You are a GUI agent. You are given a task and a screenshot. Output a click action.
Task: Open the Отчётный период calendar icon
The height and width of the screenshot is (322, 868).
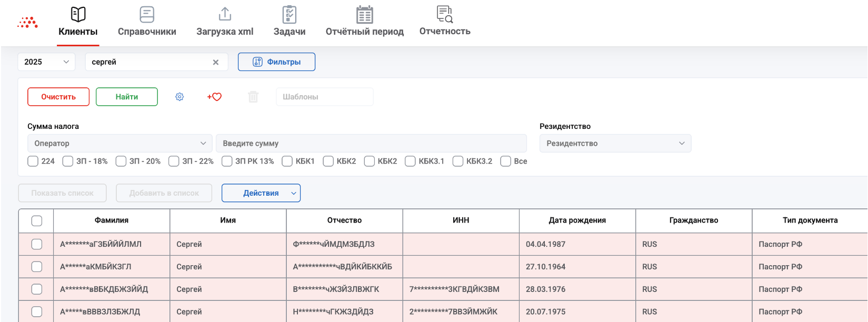pyautogui.click(x=364, y=14)
